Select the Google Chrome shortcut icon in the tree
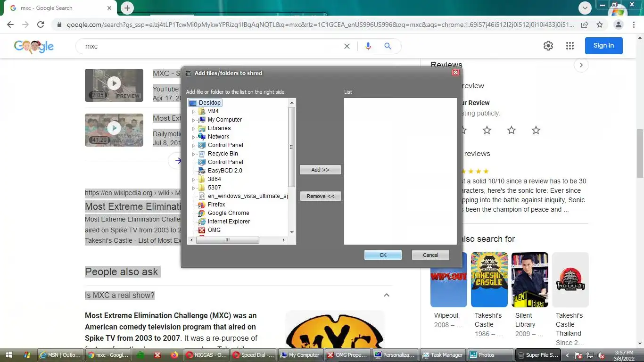Viewport: 644px width, 362px height. pos(202,213)
